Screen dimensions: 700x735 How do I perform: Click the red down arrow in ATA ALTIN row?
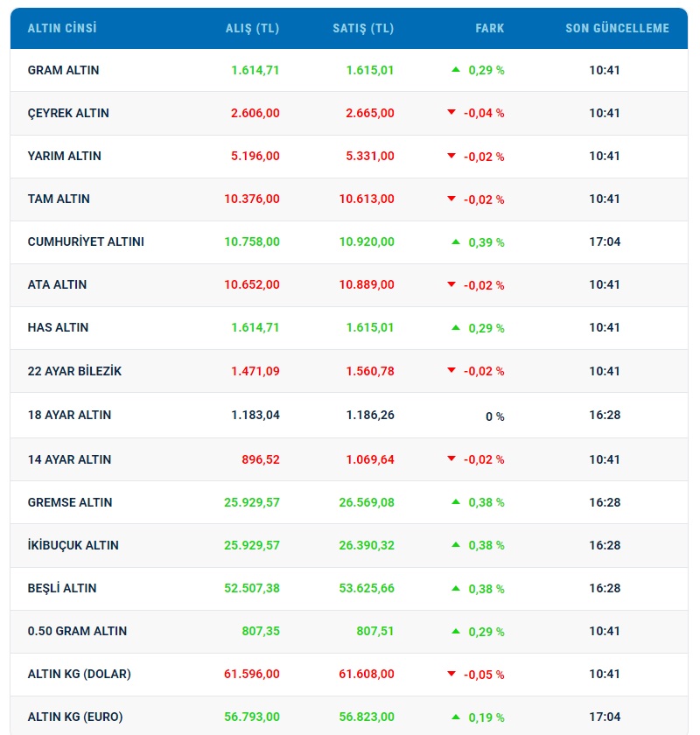[x=451, y=284]
